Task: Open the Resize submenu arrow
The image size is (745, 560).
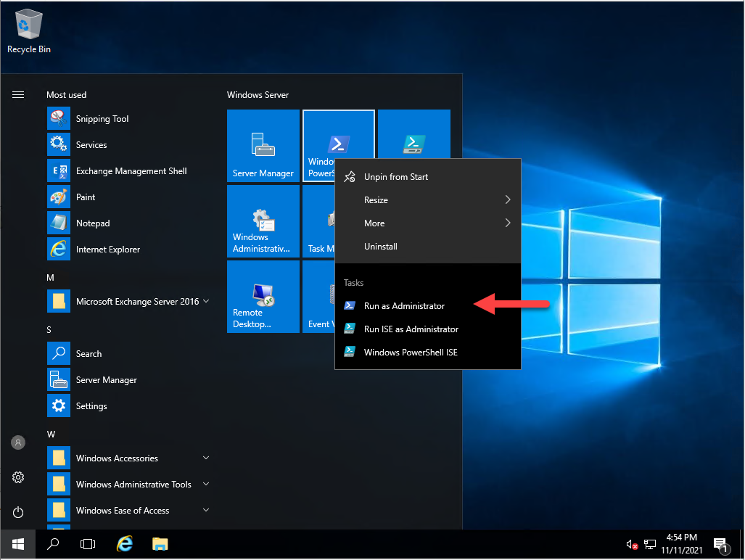Action: coord(508,200)
